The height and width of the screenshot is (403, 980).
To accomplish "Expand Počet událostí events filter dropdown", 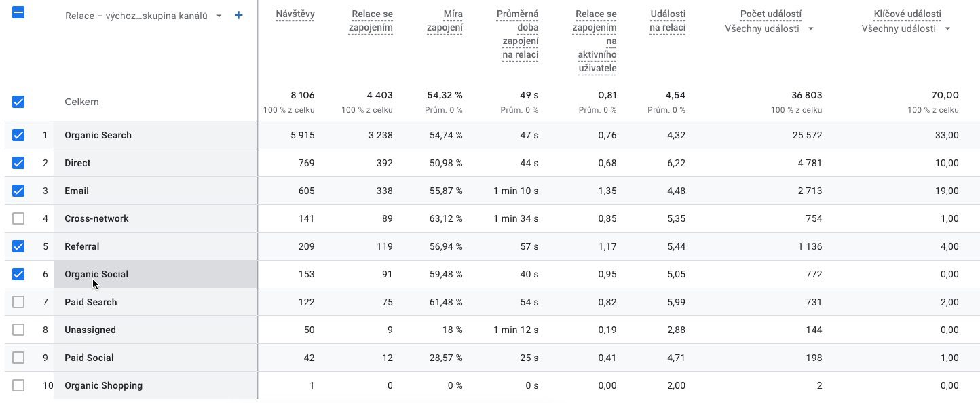I will [x=770, y=28].
